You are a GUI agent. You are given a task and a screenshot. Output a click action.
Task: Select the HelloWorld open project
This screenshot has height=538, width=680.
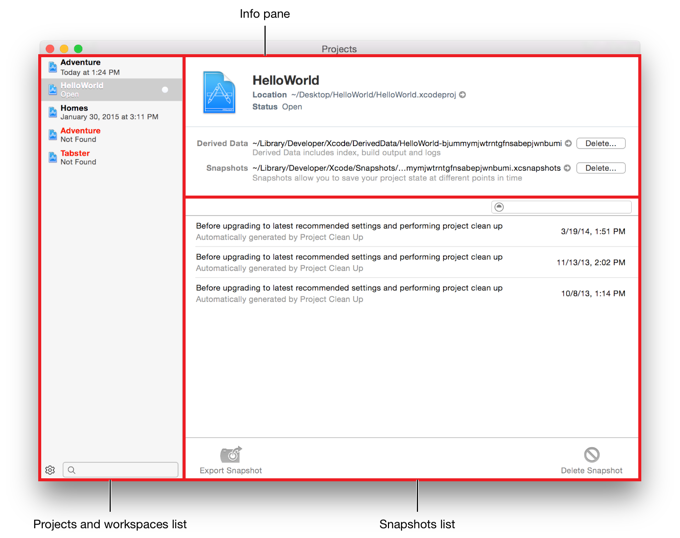tap(112, 90)
